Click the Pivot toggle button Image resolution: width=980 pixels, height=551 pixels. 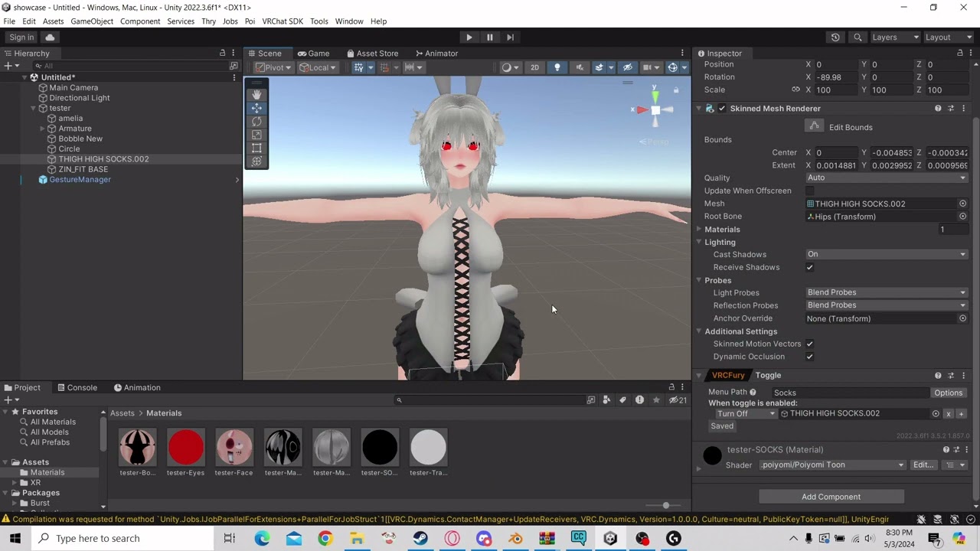[x=273, y=67]
